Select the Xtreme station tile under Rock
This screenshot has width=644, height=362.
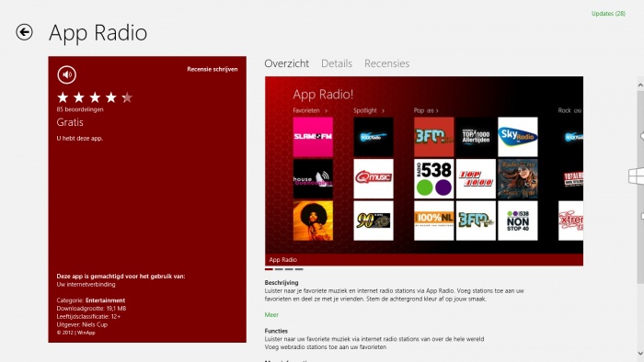pos(571,221)
